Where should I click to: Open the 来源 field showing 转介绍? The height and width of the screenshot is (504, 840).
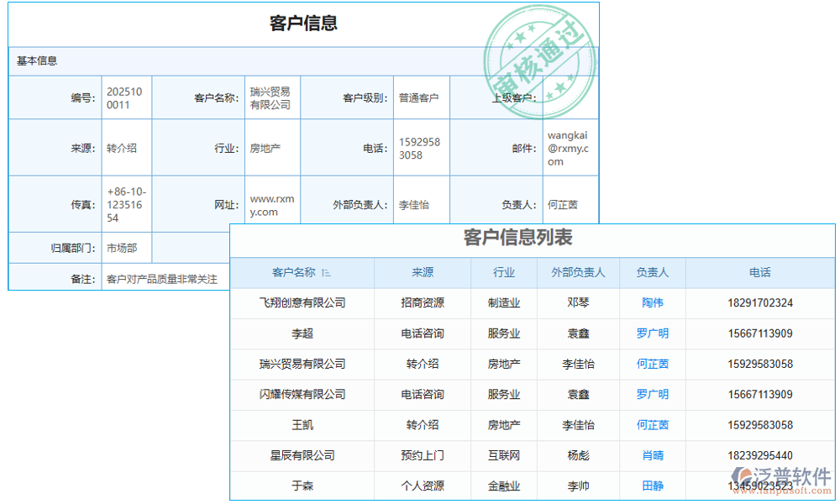(x=126, y=147)
